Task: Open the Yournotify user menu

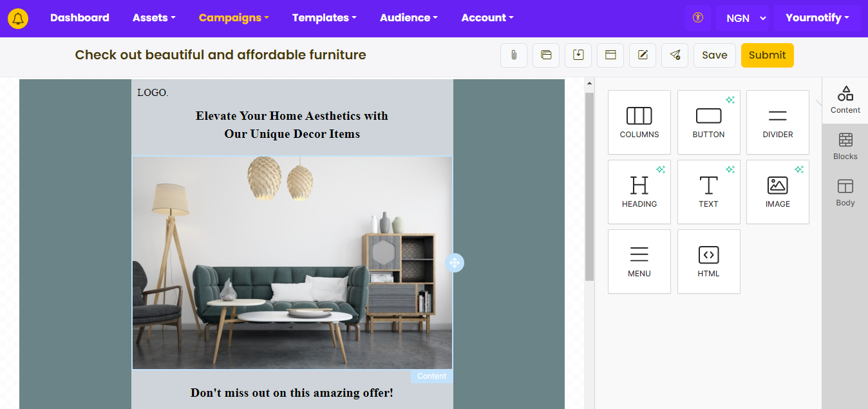Action: (817, 18)
